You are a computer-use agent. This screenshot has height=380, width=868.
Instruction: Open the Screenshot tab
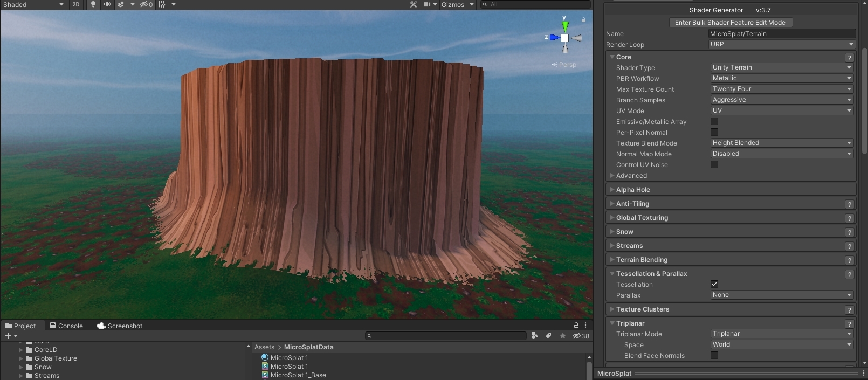point(120,326)
